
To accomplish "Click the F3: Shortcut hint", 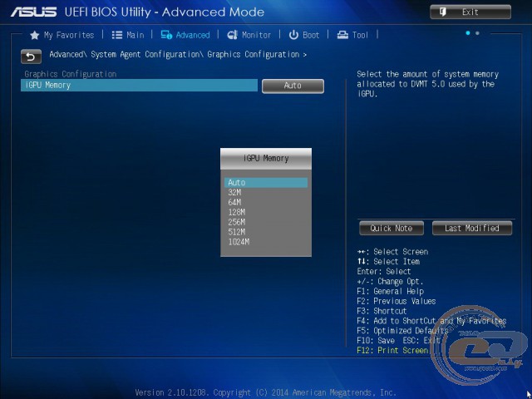I will pos(382,311).
